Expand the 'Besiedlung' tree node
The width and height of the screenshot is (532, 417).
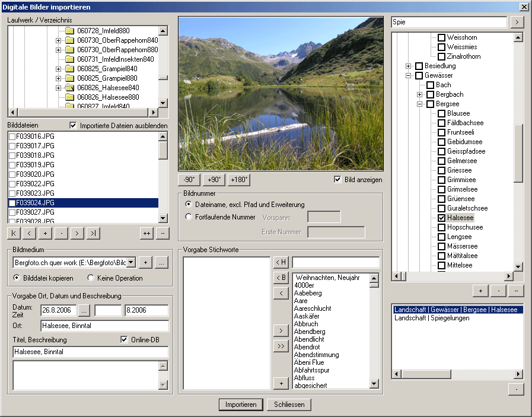coord(409,66)
